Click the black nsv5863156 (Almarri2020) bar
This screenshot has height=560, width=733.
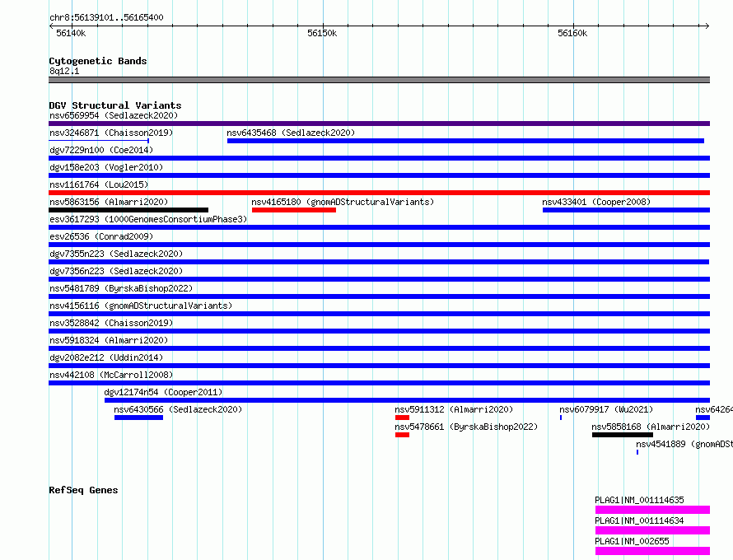point(128,210)
